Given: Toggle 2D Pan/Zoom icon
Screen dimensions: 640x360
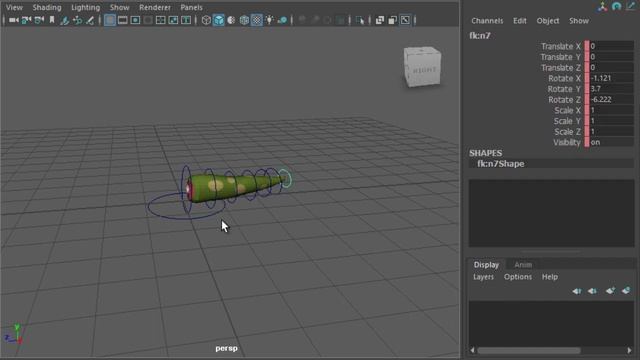Looking at the screenshot, I should 77,20.
